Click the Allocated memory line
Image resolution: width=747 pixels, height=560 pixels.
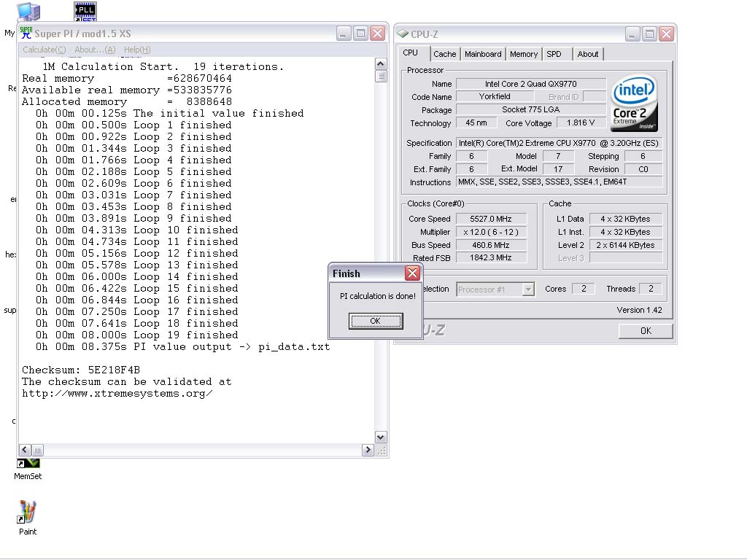tap(127, 101)
